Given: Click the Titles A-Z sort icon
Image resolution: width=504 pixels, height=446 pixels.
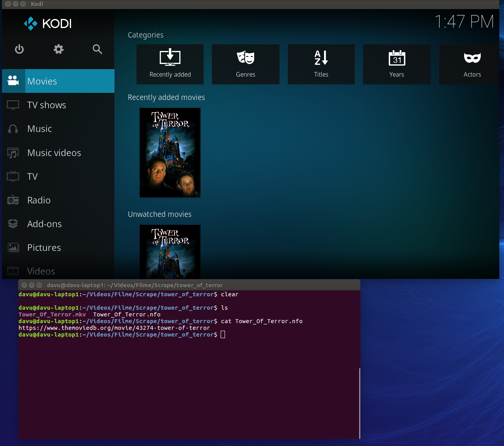Looking at the screenshot, I should [x=321, y=58].
